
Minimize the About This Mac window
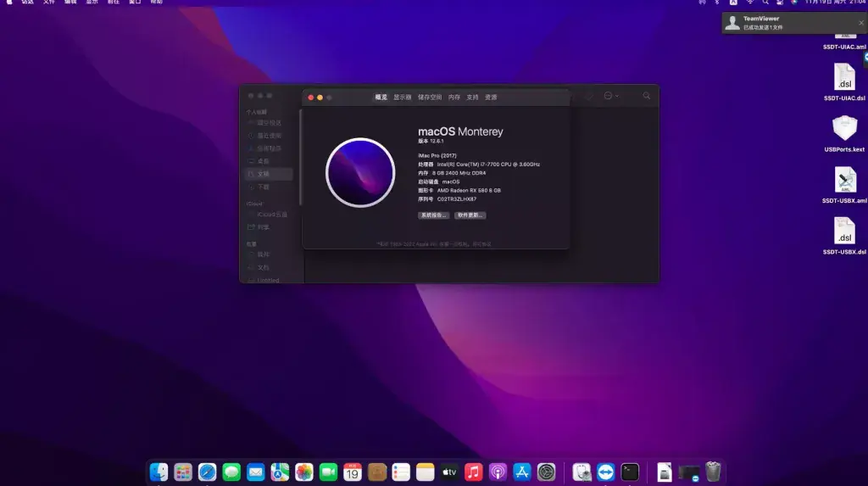click(320, 98)
